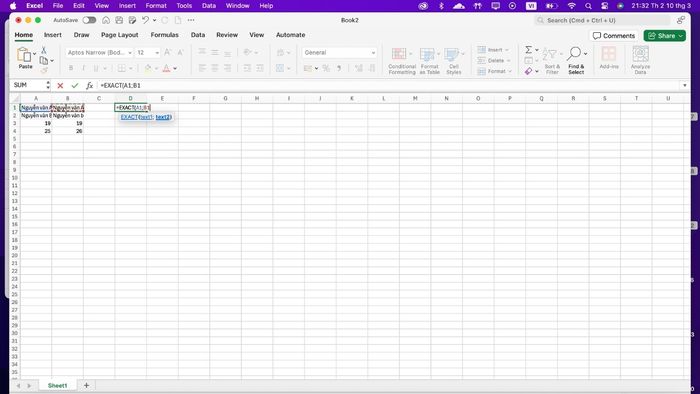Viewport: 700px width, 394px height.
Task: Click the Undo arrow icon
Action: [145, 20]
